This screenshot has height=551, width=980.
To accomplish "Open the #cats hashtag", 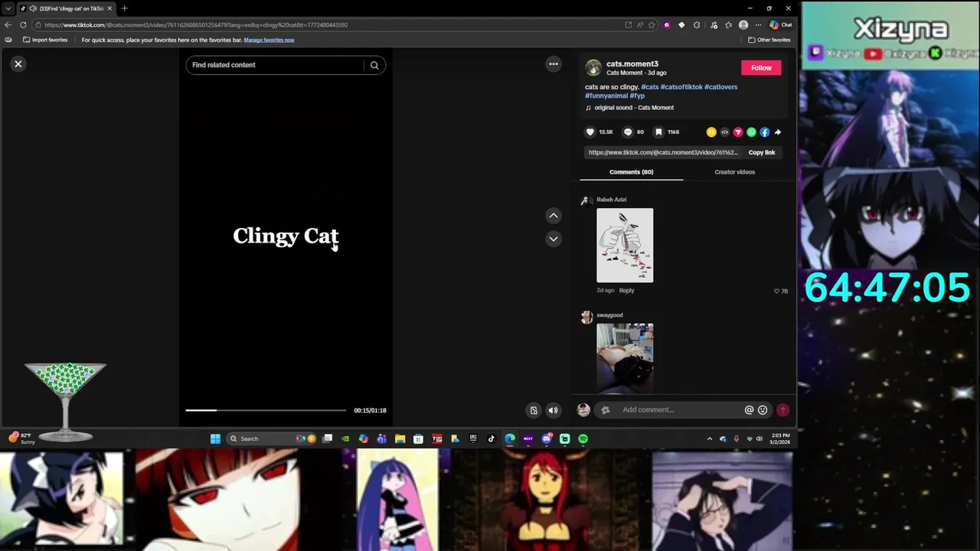I will tap(649, 86).
